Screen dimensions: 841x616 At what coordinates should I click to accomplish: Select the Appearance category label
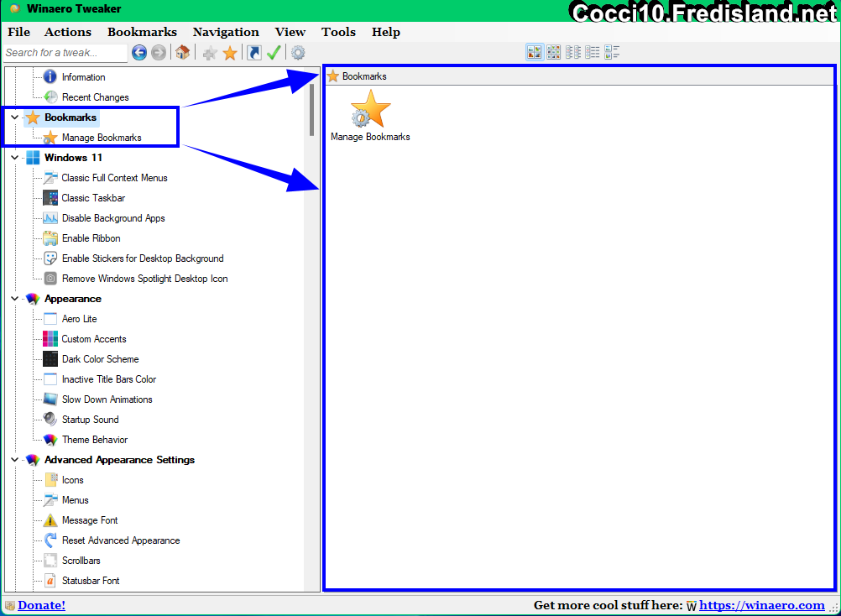(73, 299)
